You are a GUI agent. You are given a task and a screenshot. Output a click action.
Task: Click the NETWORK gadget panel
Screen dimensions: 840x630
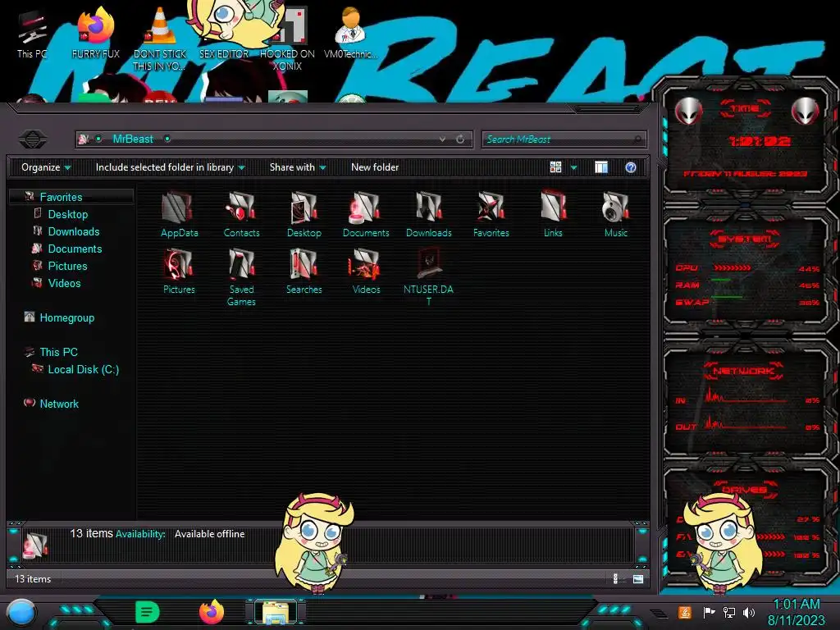[745, 400]
